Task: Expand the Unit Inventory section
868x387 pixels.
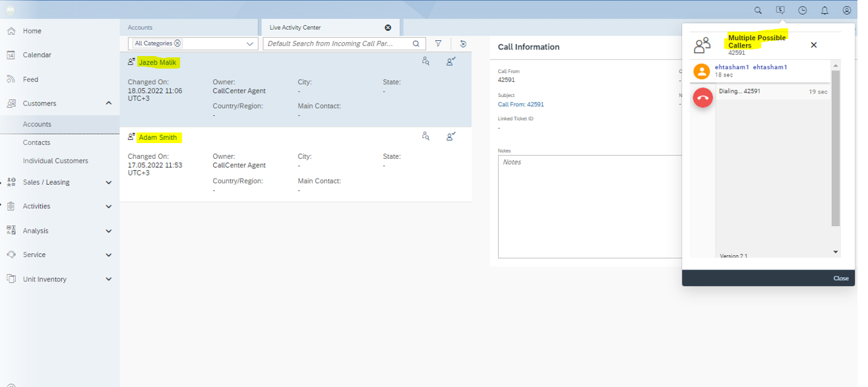Action: [x=109, y=280]
